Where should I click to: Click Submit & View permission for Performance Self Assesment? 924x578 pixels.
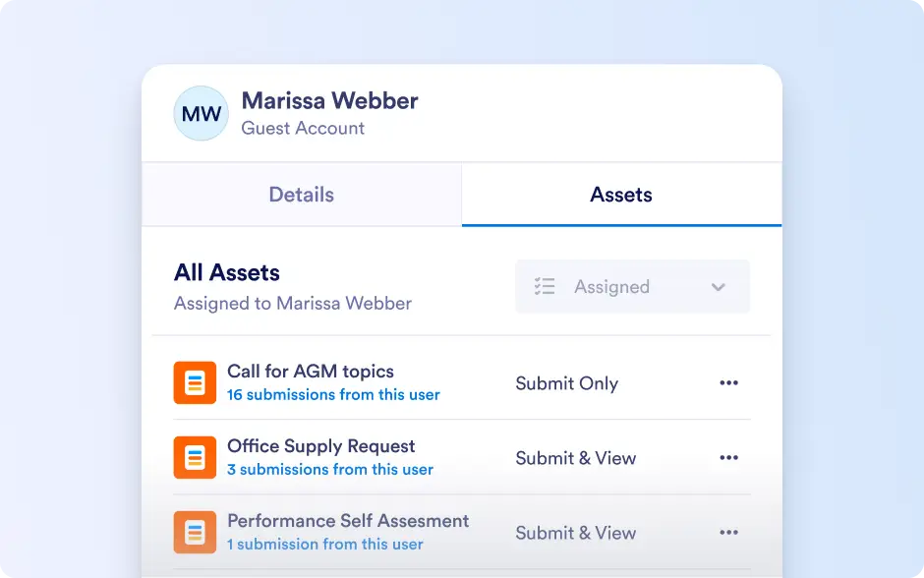tap(576, 533)
